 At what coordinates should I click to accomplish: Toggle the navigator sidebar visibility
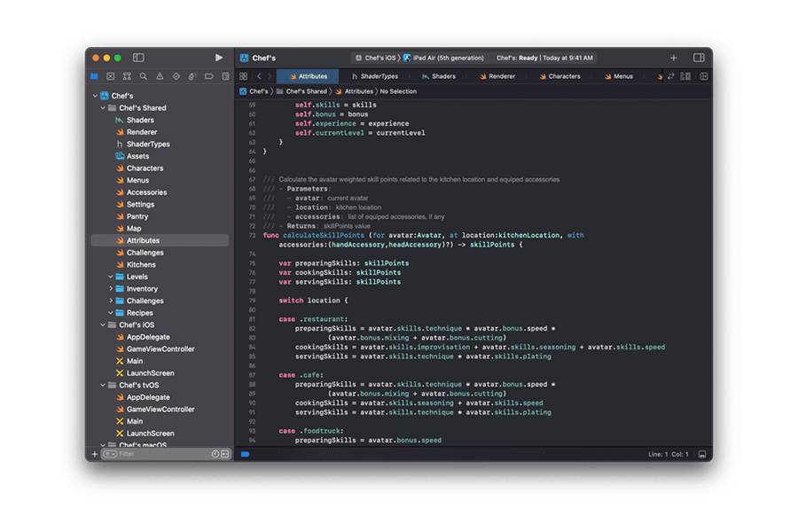138,58
